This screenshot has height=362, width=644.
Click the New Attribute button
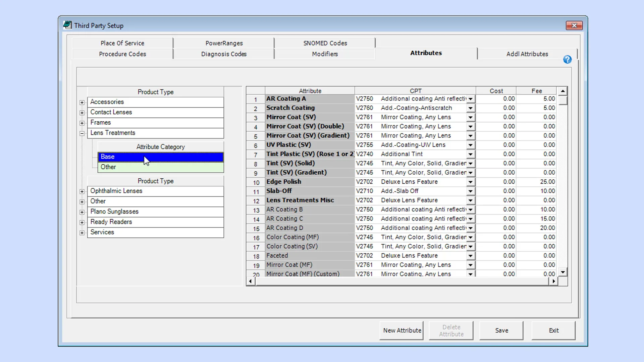pos(402,330)
